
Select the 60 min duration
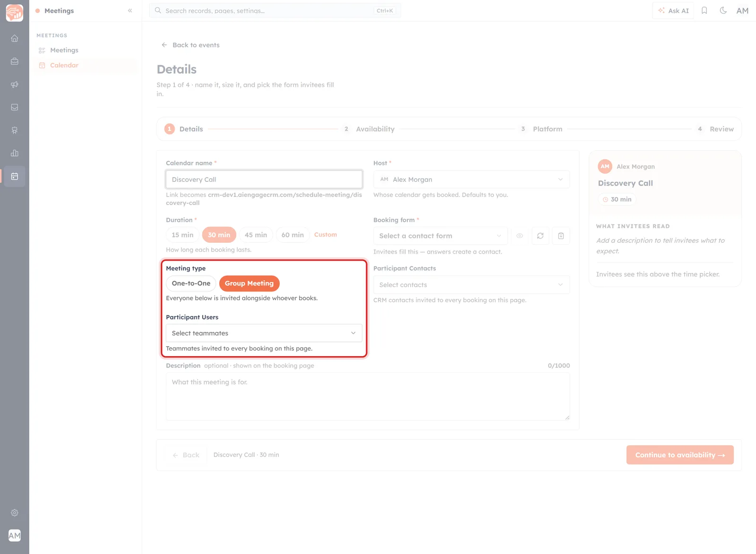[292, 235]
